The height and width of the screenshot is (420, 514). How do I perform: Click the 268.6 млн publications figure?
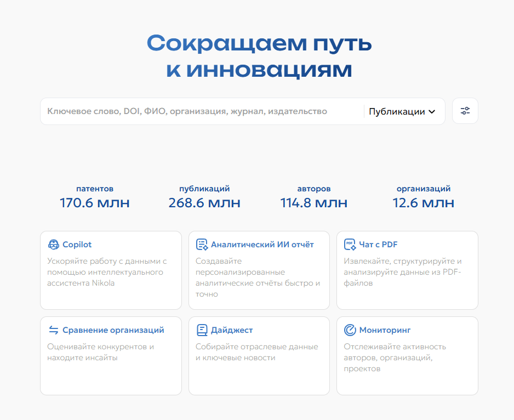pyautogui.click(x=204, y=203)
